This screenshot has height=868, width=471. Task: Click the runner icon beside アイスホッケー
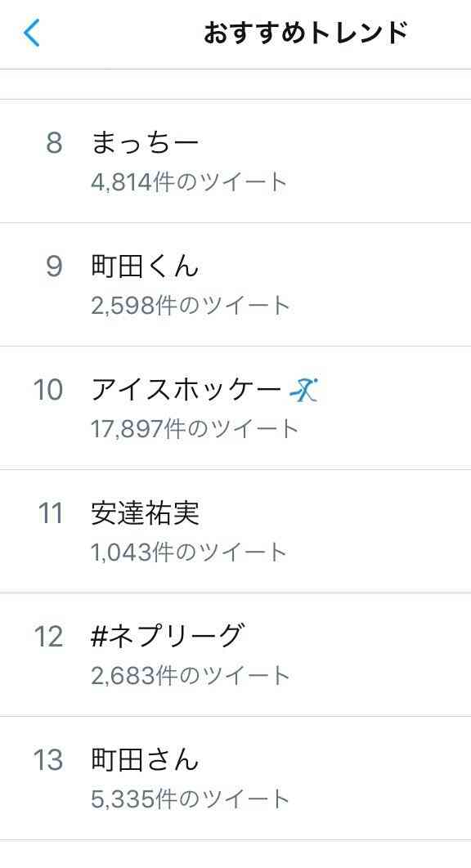(304, 389)
